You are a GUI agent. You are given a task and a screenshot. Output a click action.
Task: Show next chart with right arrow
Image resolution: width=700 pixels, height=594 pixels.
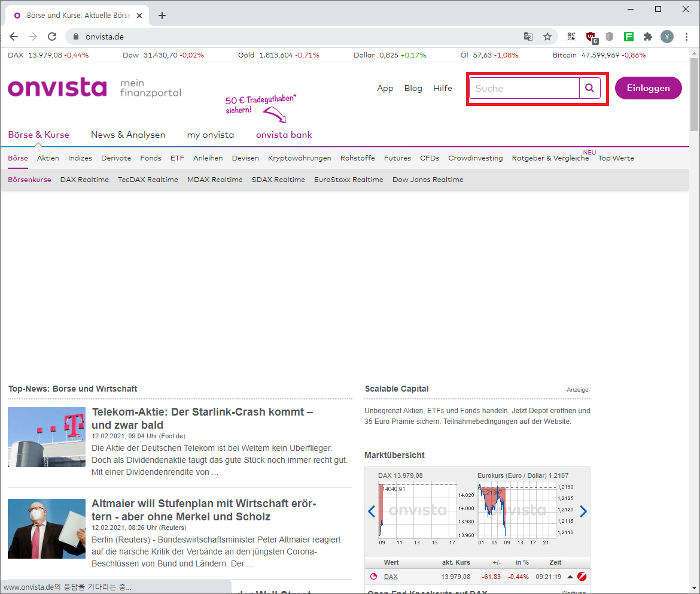click(x=583, y=511)
